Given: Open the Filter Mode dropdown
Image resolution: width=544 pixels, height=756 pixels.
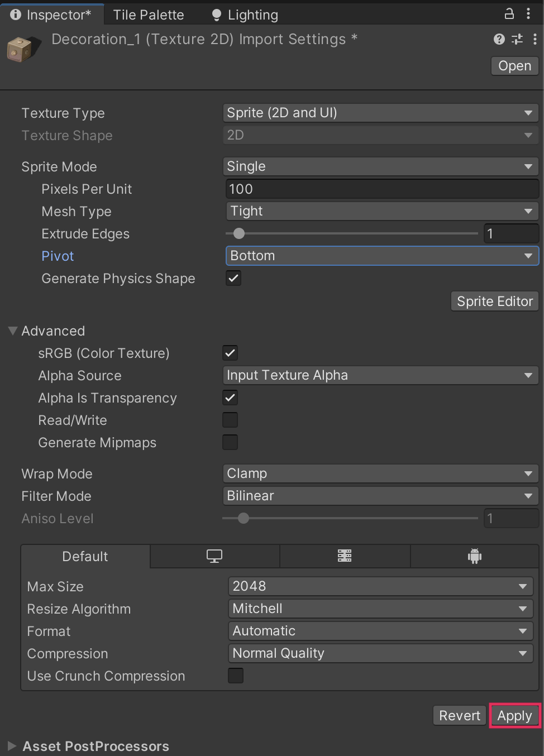Looking at the screenshot, I should tap(380, 496).
